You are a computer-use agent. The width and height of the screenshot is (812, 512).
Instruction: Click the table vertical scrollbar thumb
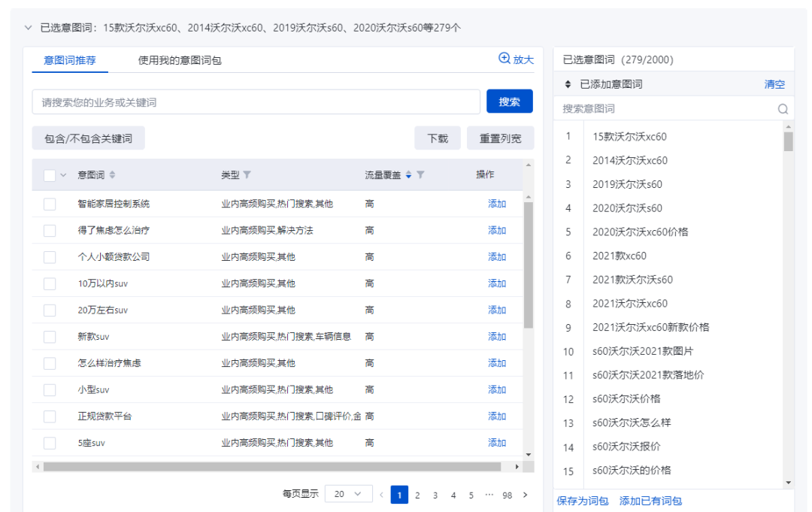tap(529, 265)
